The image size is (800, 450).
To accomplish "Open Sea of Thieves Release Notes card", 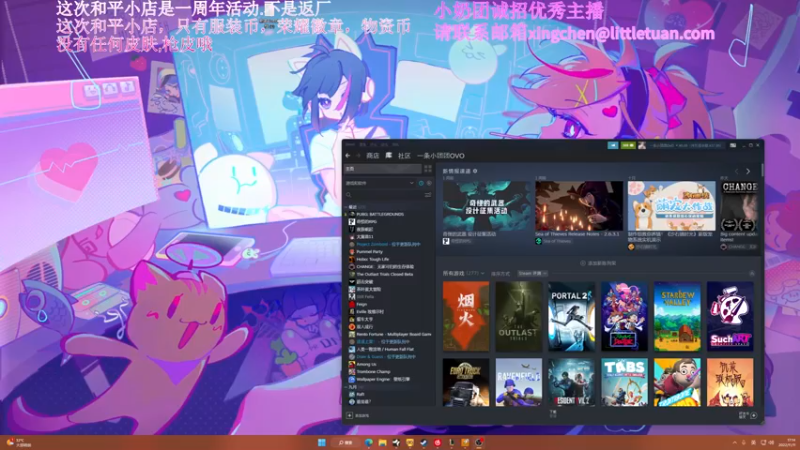I will coord(579,206).
